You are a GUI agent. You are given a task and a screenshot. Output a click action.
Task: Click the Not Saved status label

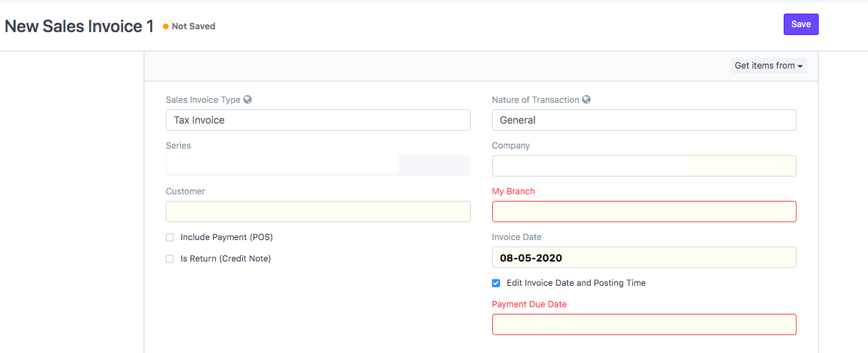[x=194, y=26]
